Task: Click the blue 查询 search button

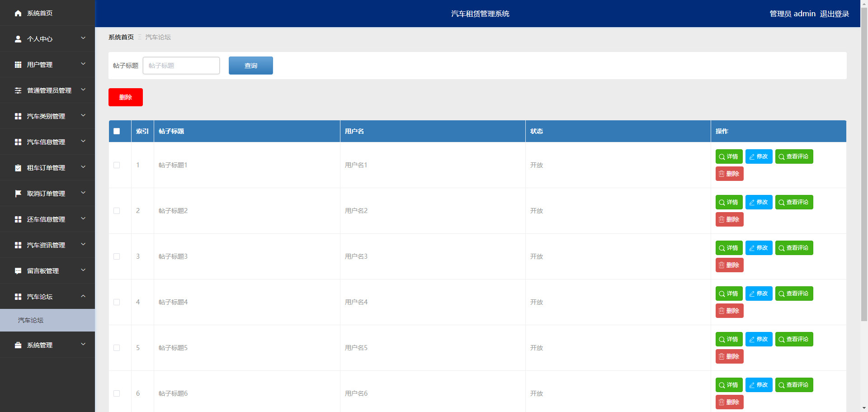Action: [x=251, y=66]
